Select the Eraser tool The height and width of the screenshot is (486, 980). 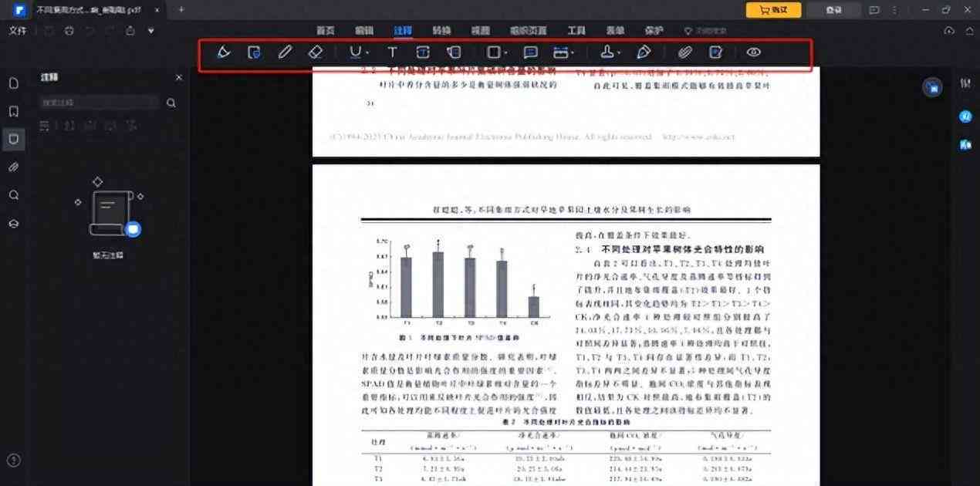pos(315,52)
